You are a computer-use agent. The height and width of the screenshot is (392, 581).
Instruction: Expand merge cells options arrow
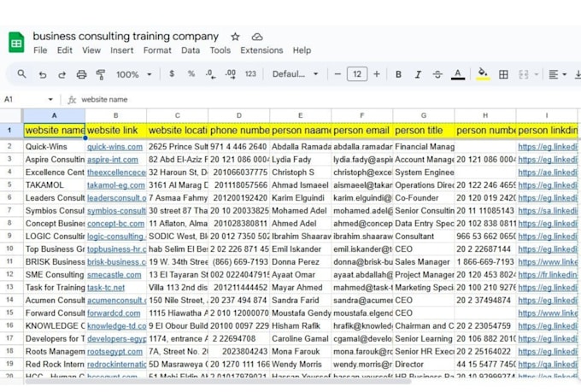click(537, 74)
